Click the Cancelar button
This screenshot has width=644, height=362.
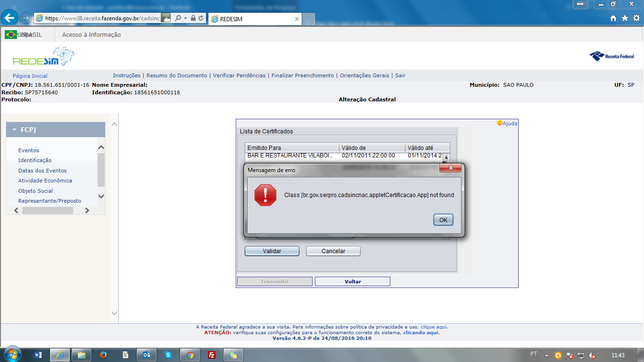pos(333,251)
